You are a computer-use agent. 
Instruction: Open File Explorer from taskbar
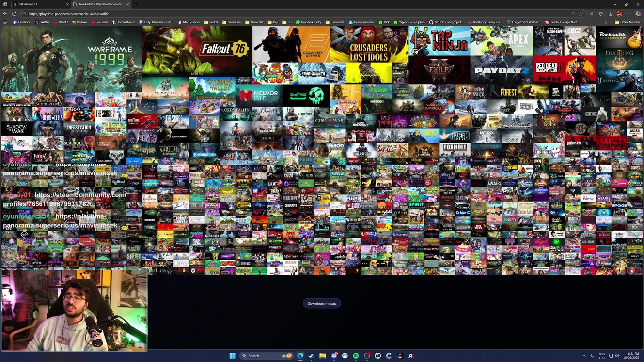tap(323, 356)
